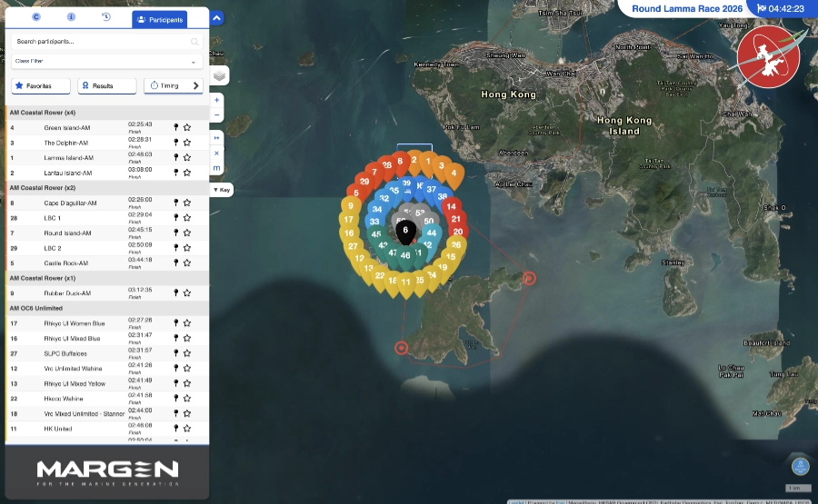Select the Participants tab
This screenshot has width=818, height=504.
[160, 20]
